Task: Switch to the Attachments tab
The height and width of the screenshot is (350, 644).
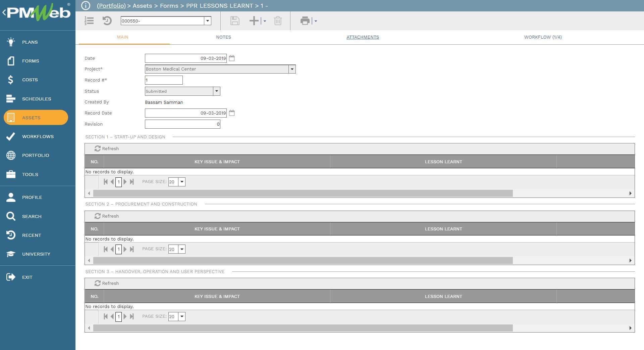Action: 363,37
